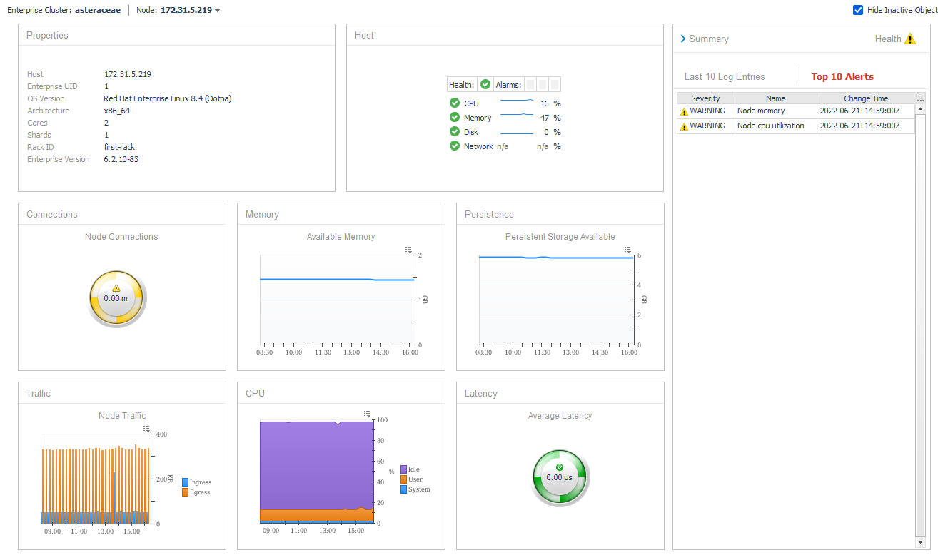
Task: Click the Node memory change time cell
Action: pyautogui.click(x=866, y=111)
